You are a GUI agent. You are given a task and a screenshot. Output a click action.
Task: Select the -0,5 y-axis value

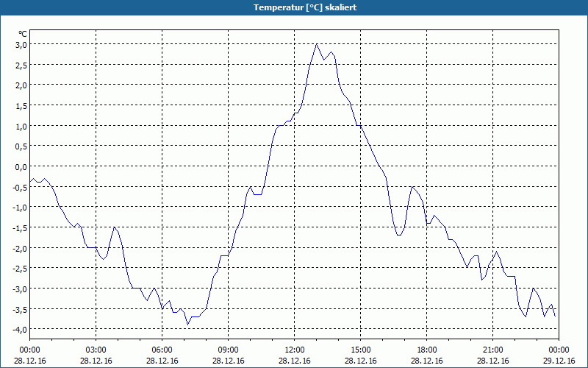pos(20,187)
